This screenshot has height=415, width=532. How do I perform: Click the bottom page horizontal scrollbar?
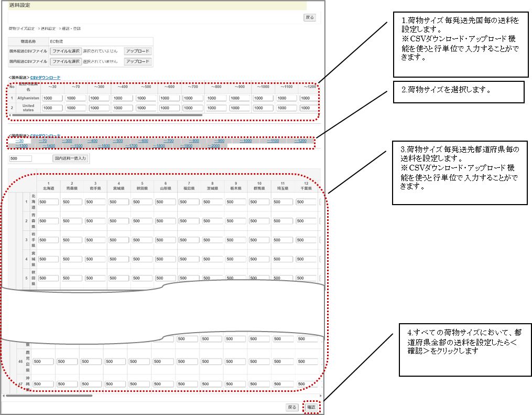pos(52,396)
